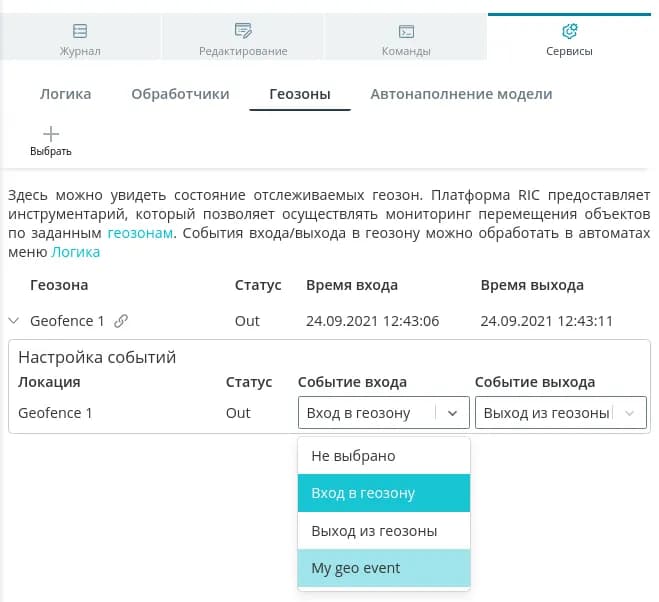The width and height of the screenshot is (659, 602).
Task: Pick Выход из геозоны in dropdown list
Action: pyautogui.click(x=383, y=530)
